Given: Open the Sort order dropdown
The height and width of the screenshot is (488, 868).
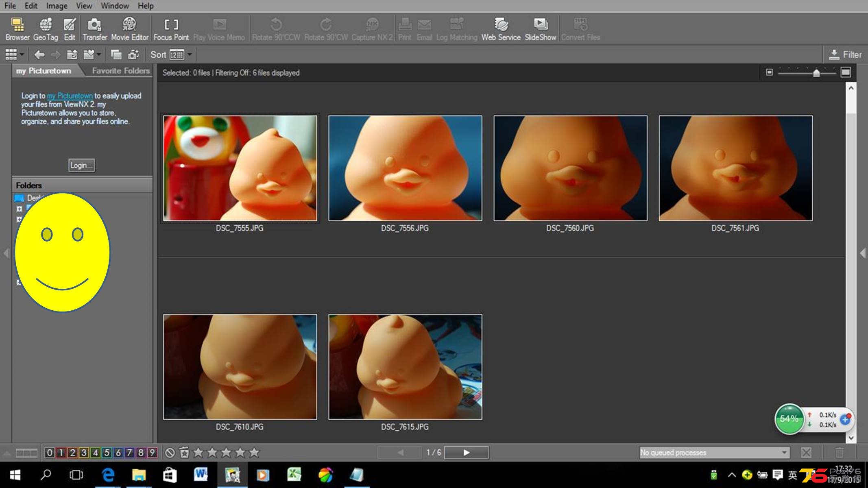Looking at the screenshot, I should pyautogui.click(x=190, y=54).
